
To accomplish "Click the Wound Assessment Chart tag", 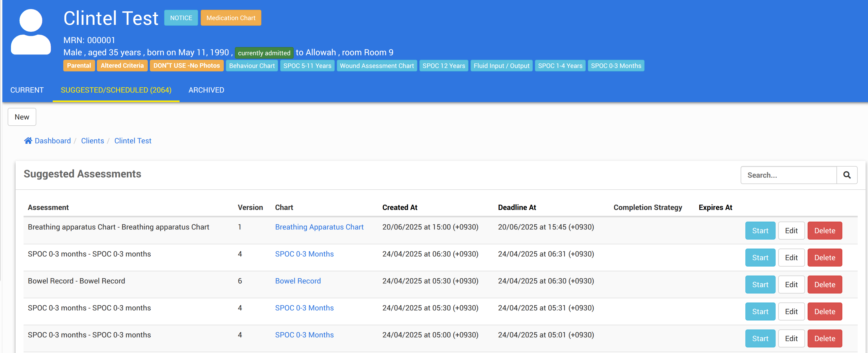I will [x=377, y=66].
